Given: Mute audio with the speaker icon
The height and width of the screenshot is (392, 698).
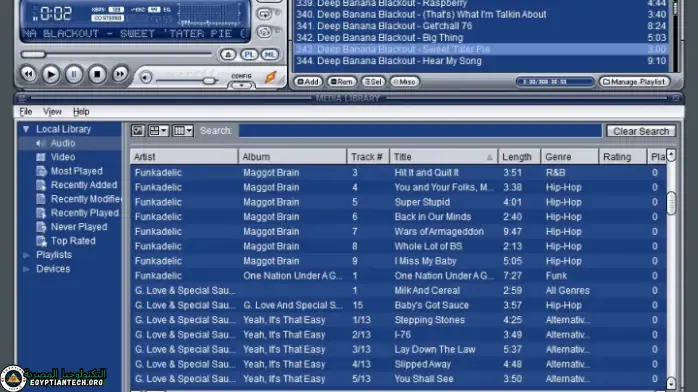Looking at the screenshot, I should coord(145,77).
